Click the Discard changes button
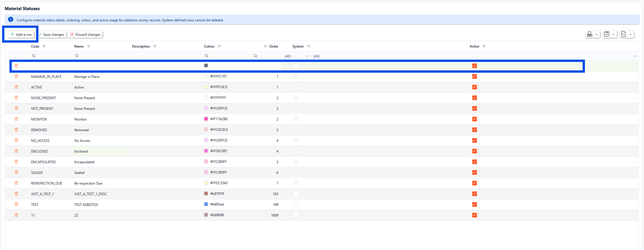 point(85,35)
